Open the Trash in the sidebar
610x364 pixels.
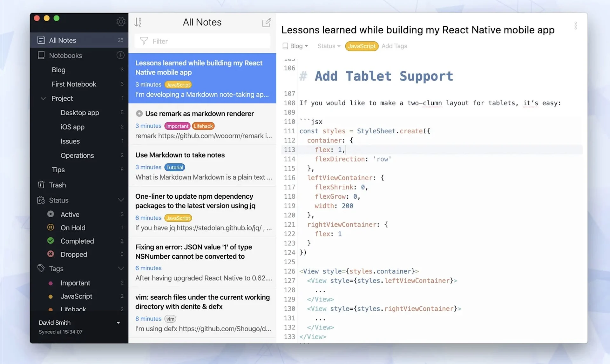click(57, 185)
